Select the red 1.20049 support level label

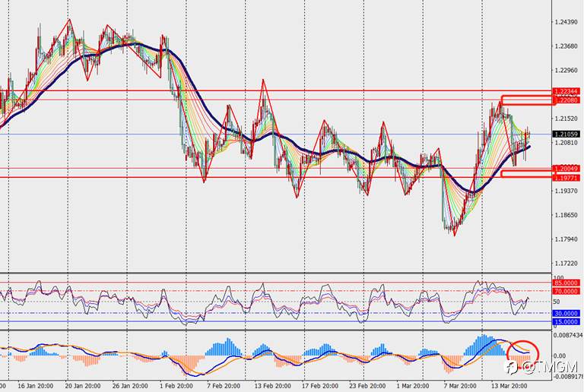pyautogui.click(x=566, y=169)
